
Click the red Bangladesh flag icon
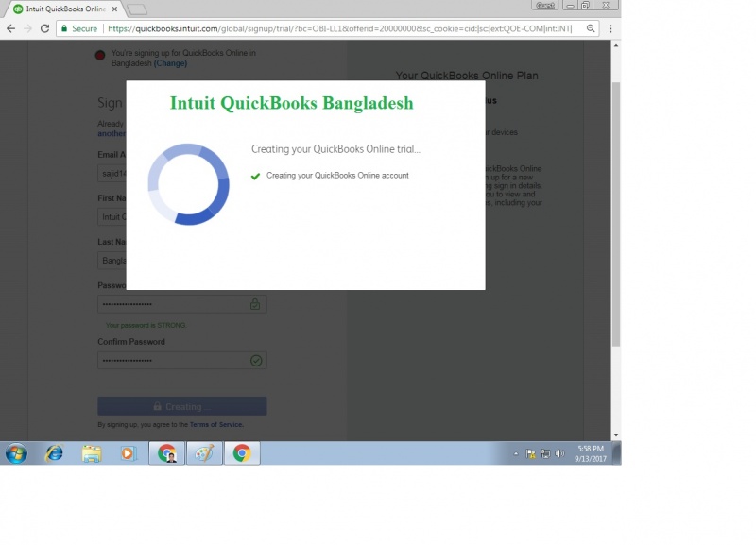click(x=100, y=55)
